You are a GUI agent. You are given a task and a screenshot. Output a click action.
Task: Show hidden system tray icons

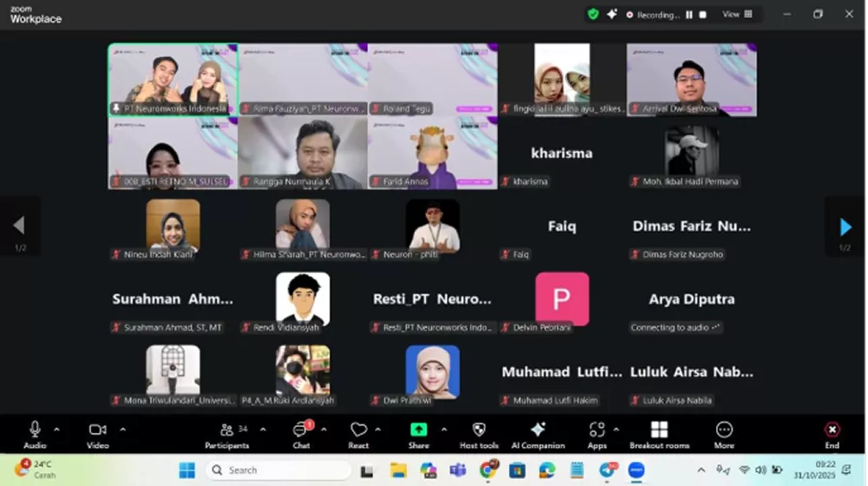point(701,470)
